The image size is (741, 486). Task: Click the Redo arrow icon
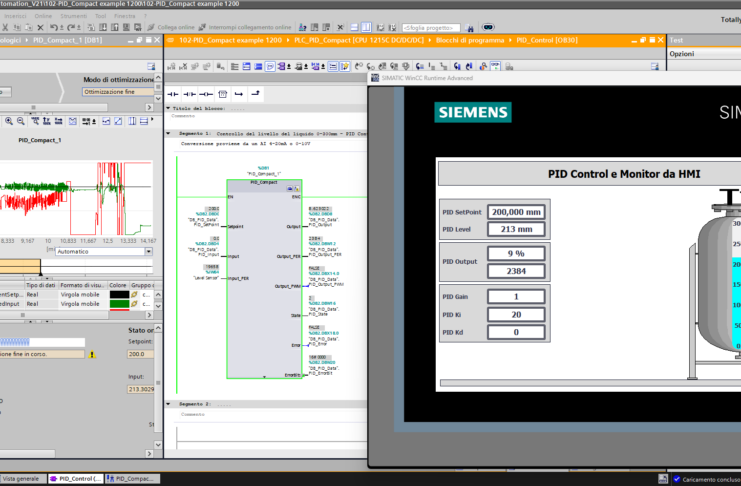(x=72, y=27)
